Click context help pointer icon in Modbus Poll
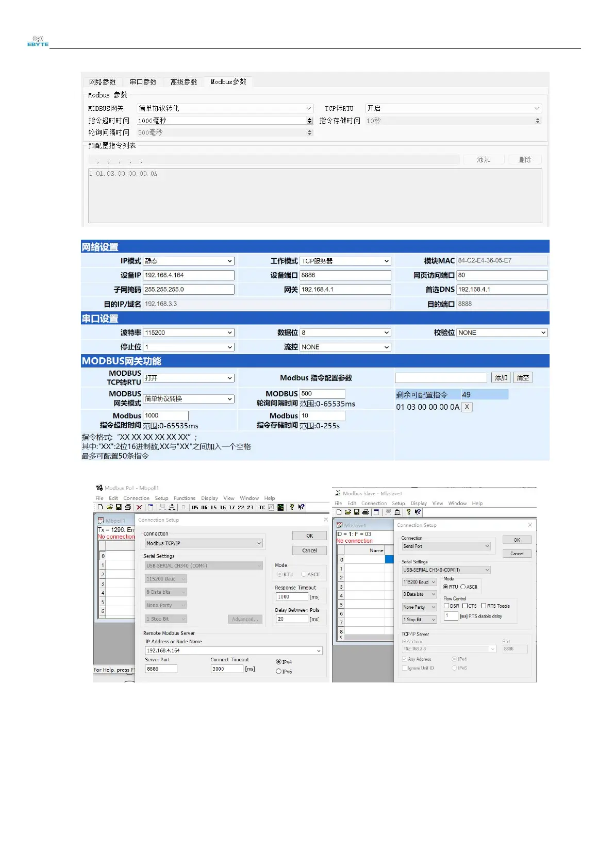The image size is (614, 868). point(301,507)
